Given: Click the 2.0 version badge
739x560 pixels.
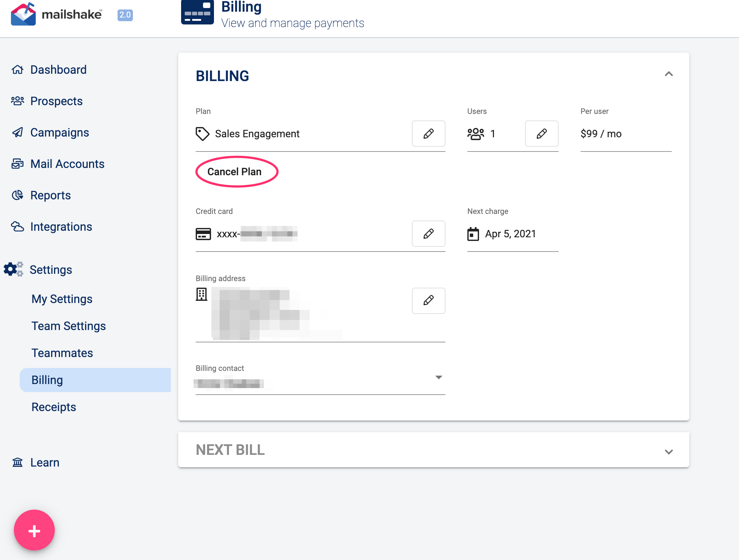Looking at the screenshot, I should 125,15.
